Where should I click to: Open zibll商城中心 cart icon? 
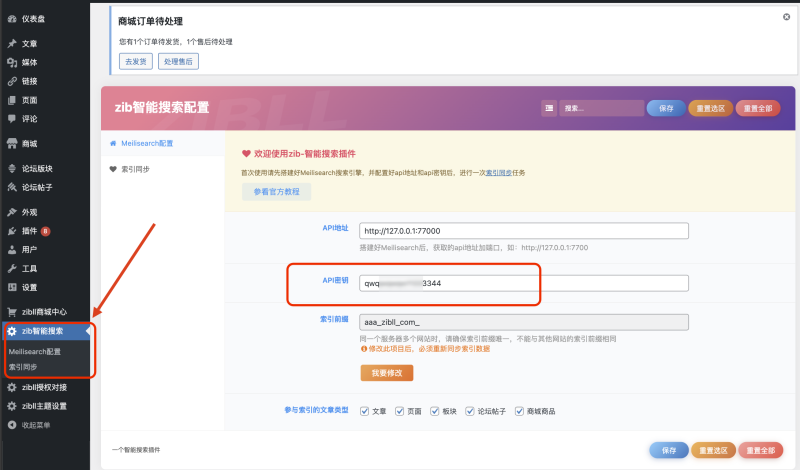pos(12,312)
